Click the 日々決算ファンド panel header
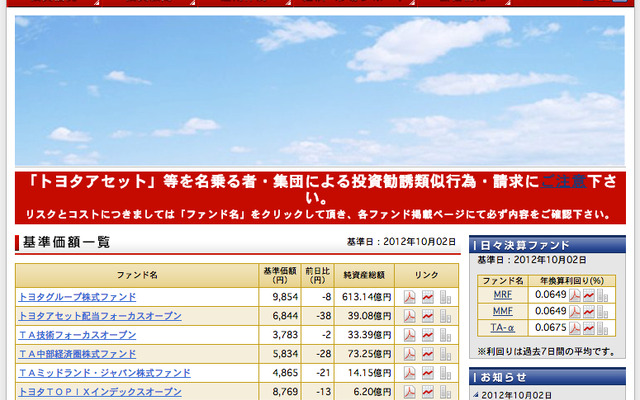The height and width of the screenshot is (400, 640). (547, 245)
